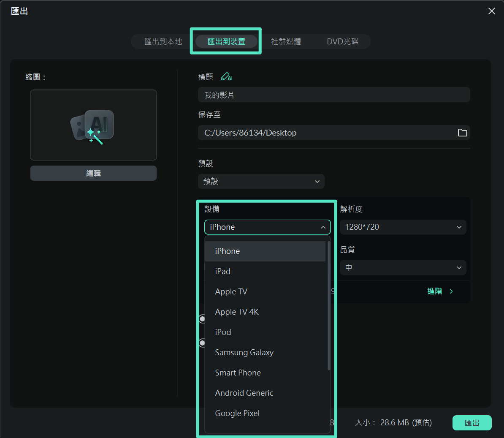Select Apple TV in the device list
Screen dimensions: 504x438
coord(265,292)
